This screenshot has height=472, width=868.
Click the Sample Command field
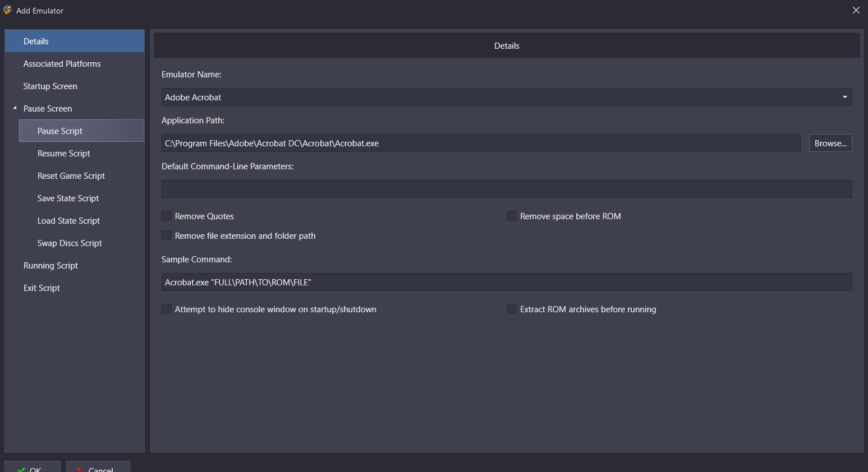tap(507, 282)
